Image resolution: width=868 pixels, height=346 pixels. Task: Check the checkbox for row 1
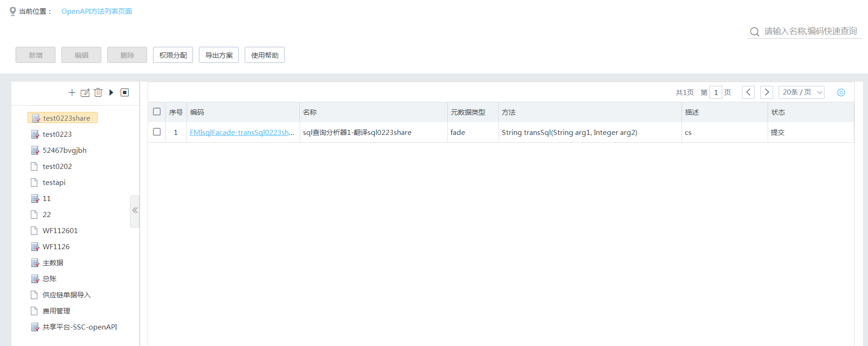point(157,132)
